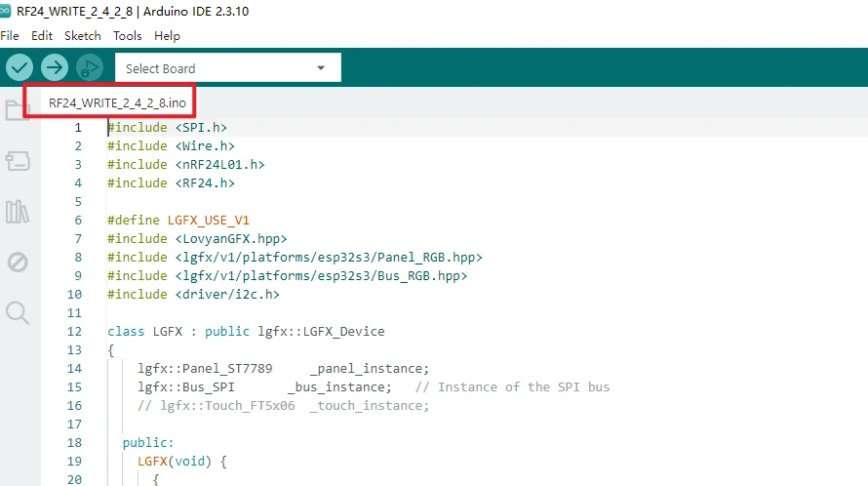Click line number 5 in gutter

click(78, 202)
